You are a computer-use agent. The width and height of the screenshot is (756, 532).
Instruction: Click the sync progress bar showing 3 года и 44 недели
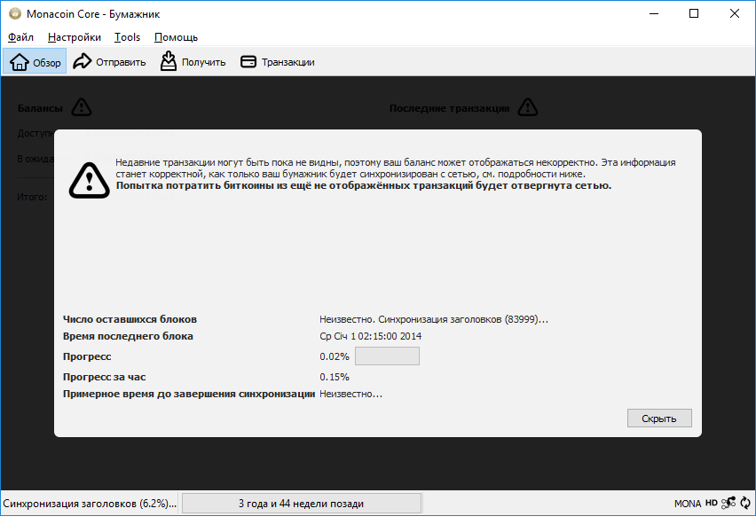click(x=302, y=503)
